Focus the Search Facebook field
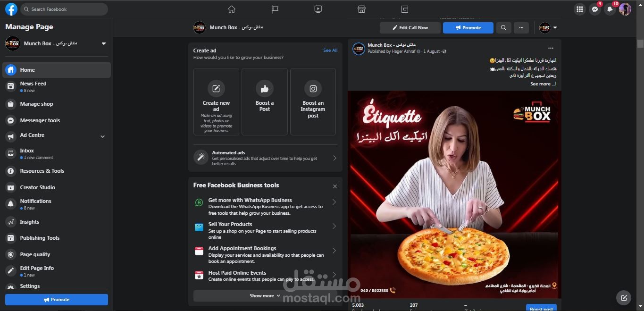 click(63, 9)
